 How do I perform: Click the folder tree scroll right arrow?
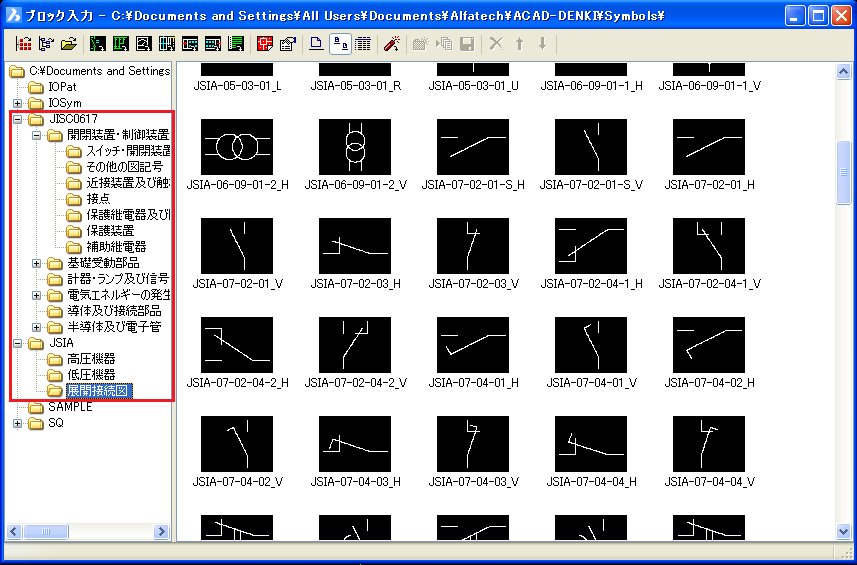click(161, 531)
